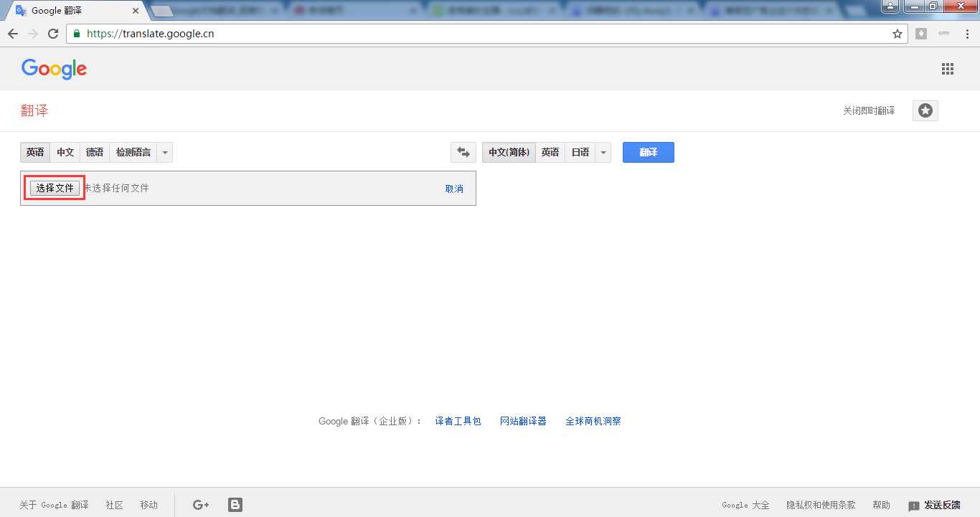Viewport: 980px width, 517px height.
Task: Go forward in browser history
Action: (x=33, y=34)
